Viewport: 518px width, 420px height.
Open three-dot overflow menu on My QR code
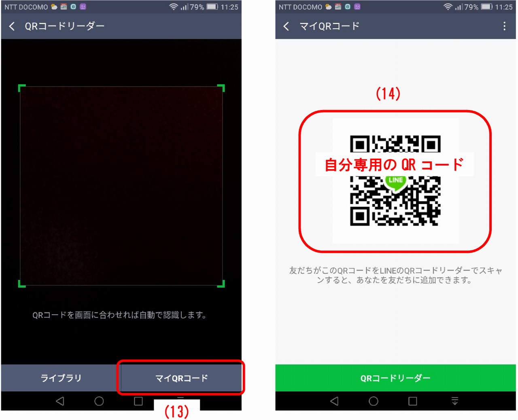(504, 26)
